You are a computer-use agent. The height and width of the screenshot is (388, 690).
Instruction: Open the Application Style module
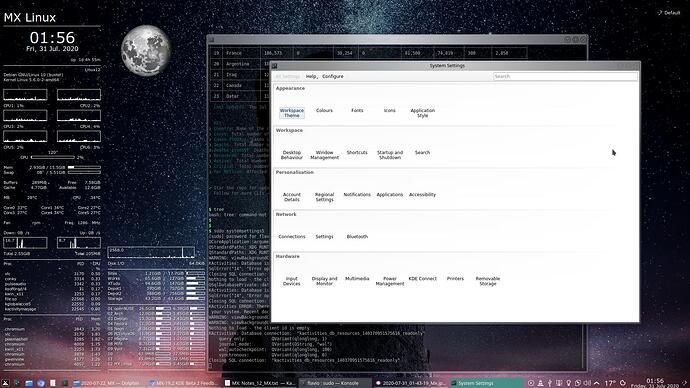(422, 113)
